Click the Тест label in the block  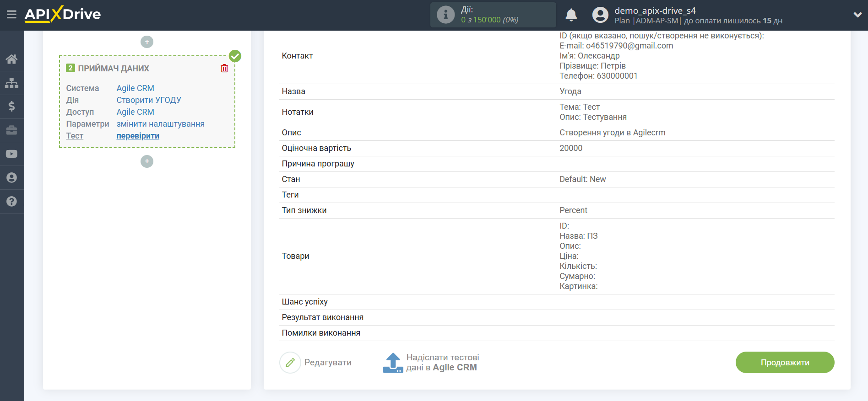[75, 136]
